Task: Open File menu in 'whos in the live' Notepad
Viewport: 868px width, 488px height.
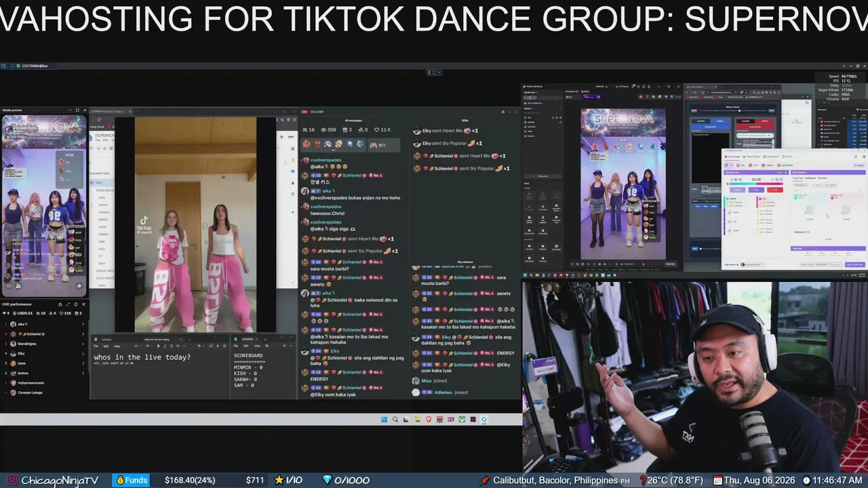Action: point(96,346)
